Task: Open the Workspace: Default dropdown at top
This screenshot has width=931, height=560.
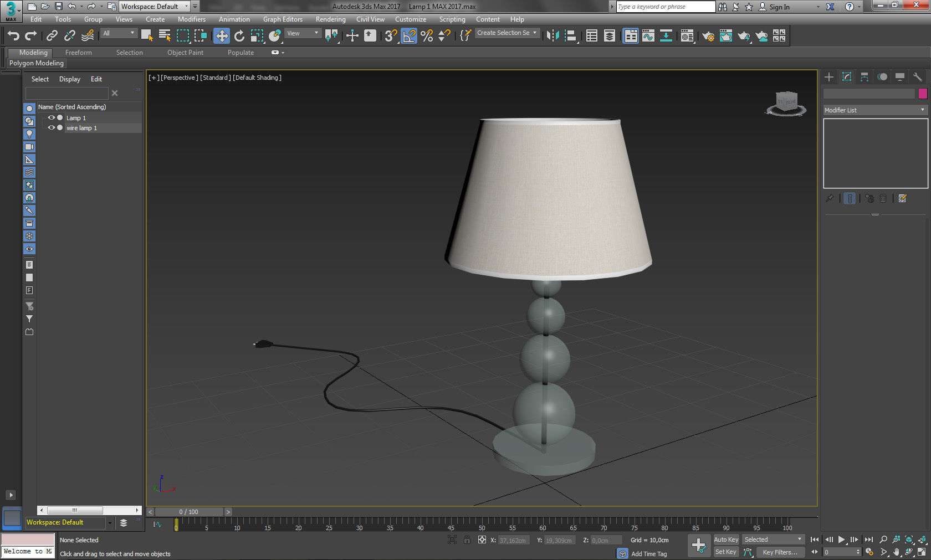Action: click(155, 7)
